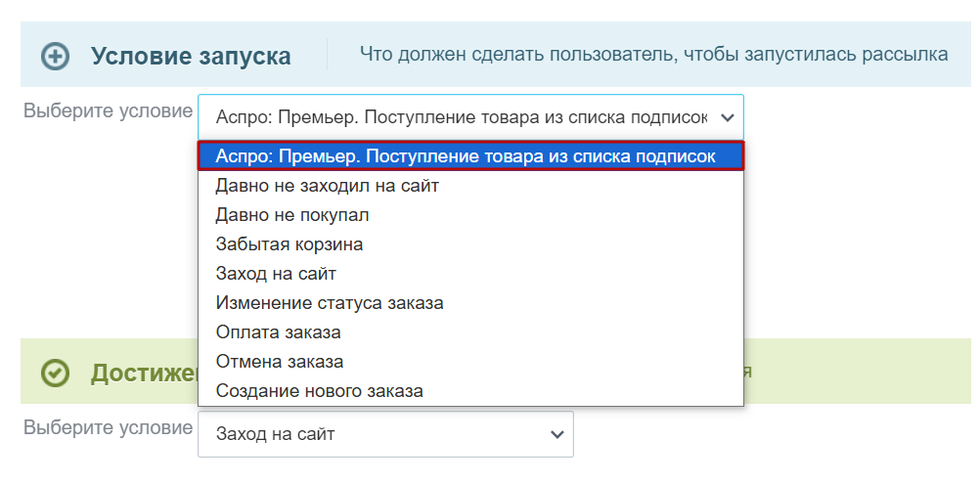980x485 pixels.
Task: Open the Заход на сайт dropdown below
Action: [385, 434]
